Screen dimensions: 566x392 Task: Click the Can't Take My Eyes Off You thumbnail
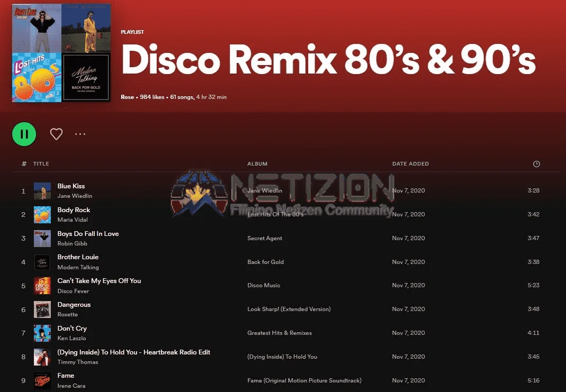click(42, 286)
